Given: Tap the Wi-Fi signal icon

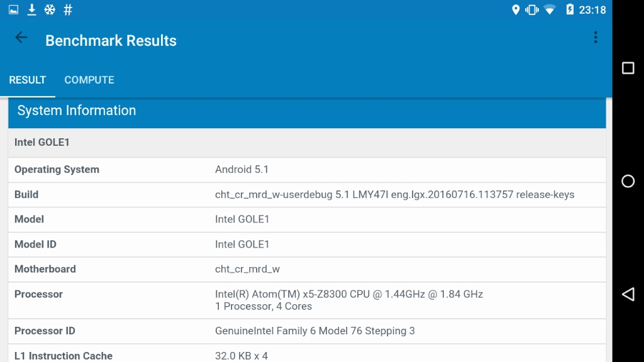Looking at the screenshot, I should [x=550, y=9].
